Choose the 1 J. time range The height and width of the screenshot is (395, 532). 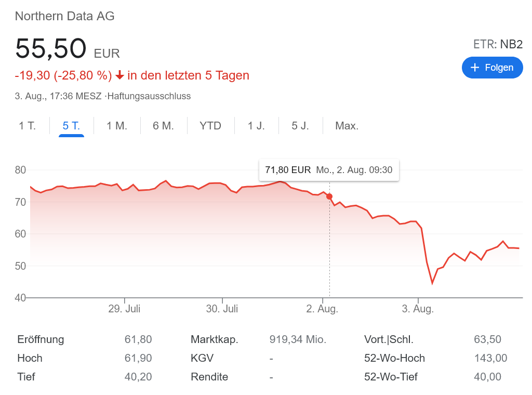click(256, 126)
